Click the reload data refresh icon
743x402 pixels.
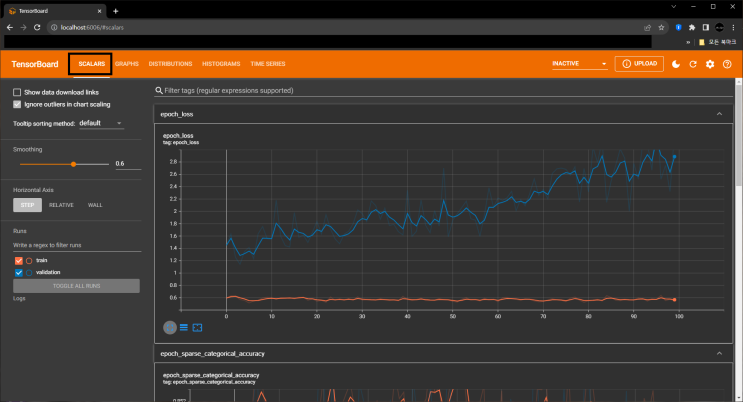pyautogui.click(x=693, y=64)
